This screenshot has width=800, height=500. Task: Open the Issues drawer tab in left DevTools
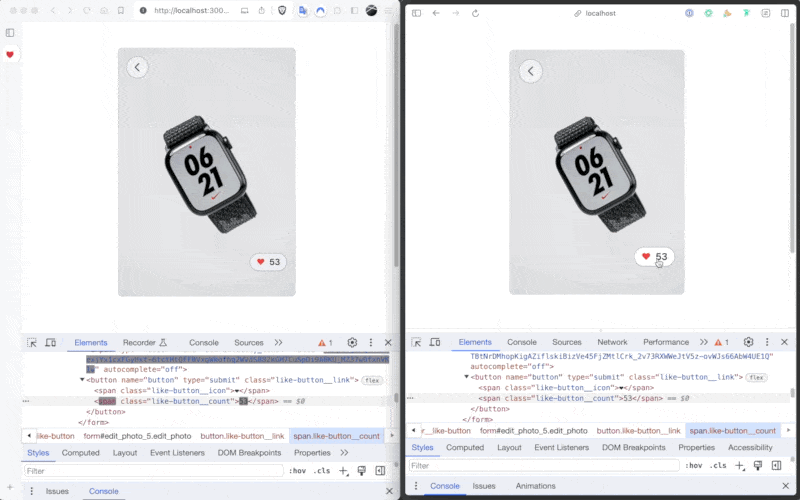(x=57, y=491)
